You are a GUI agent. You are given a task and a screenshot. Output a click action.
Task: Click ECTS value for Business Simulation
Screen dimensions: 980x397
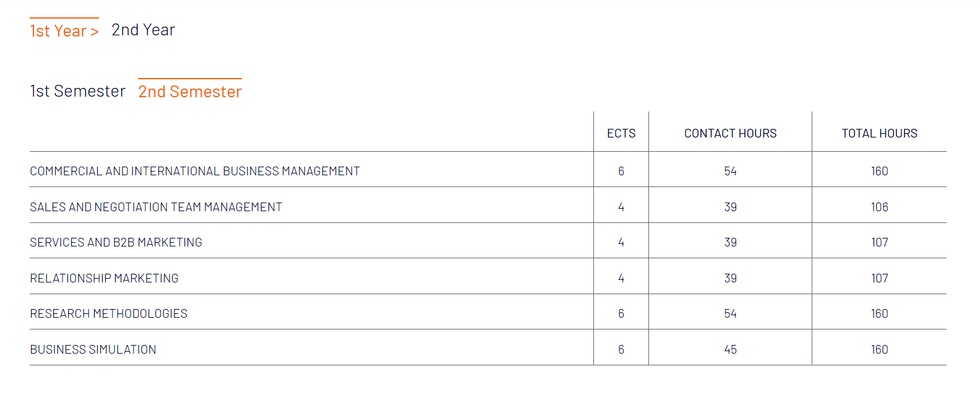(621, 349)
